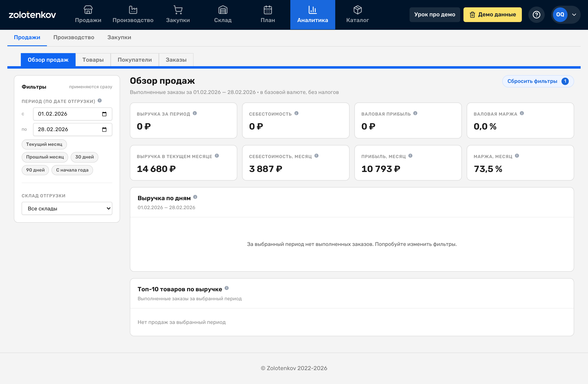Click info icon beside Себестоимость card
The image size is (588, 384).
(296, 113)
